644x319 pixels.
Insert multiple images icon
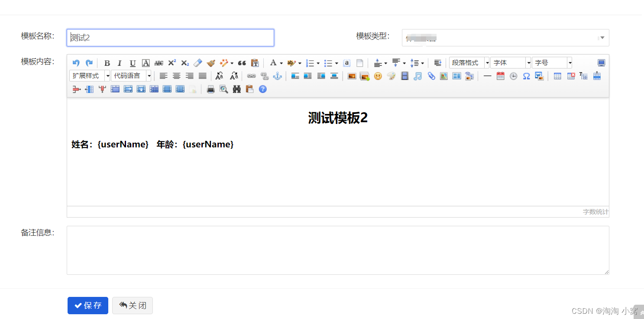click(365, 76)
